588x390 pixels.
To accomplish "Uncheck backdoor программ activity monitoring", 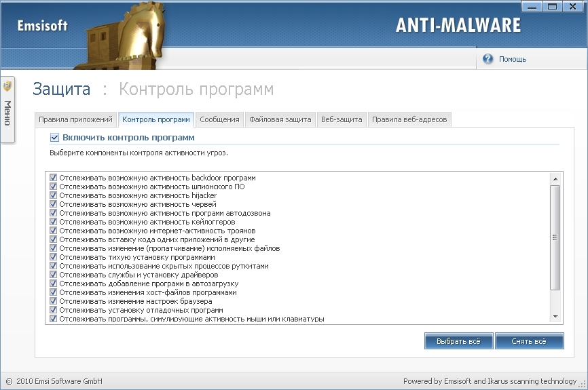I will click(x=53, y=178).
